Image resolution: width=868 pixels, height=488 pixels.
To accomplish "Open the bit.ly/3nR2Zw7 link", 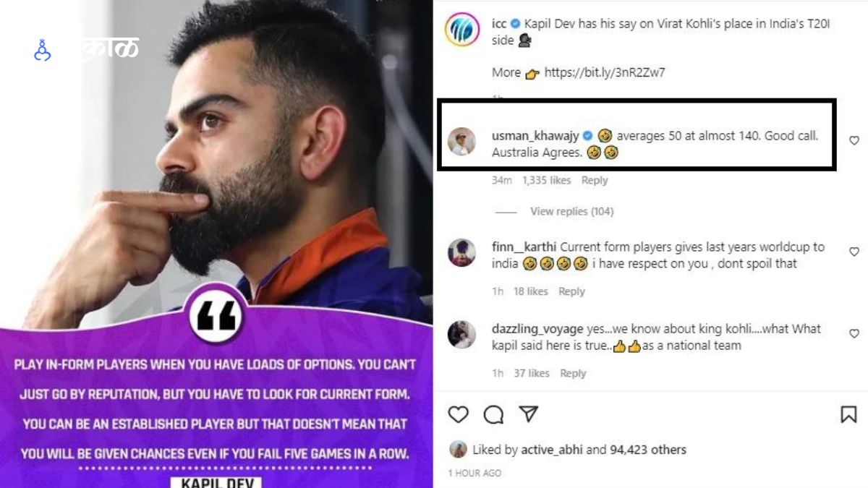I will pos(605,72).
